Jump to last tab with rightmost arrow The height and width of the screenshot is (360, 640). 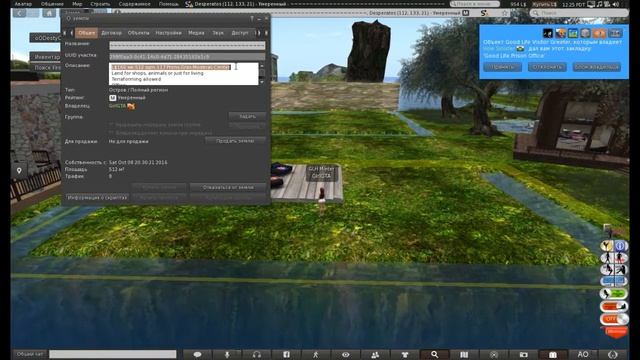(266, 33)
